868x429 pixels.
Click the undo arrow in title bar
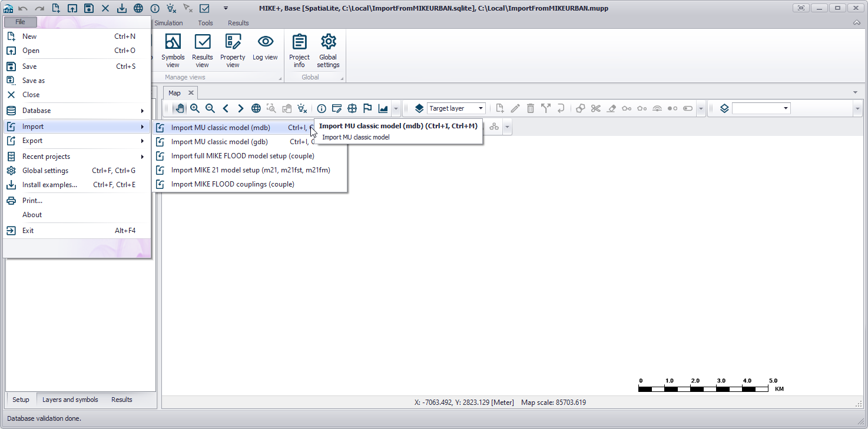(x=23, y=8)
